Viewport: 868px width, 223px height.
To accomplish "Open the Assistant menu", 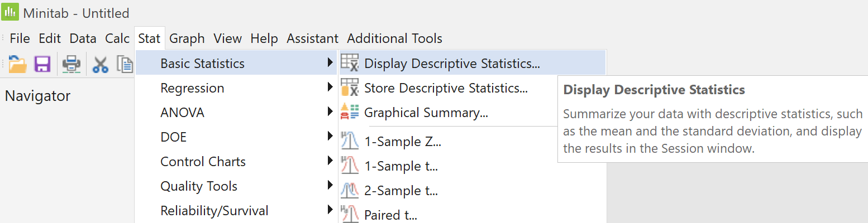I will click(x=312, y=38).
